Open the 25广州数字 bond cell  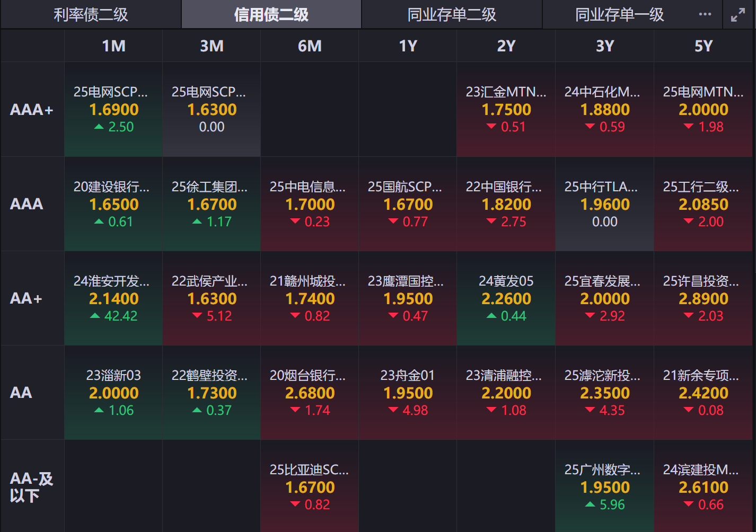605,487
